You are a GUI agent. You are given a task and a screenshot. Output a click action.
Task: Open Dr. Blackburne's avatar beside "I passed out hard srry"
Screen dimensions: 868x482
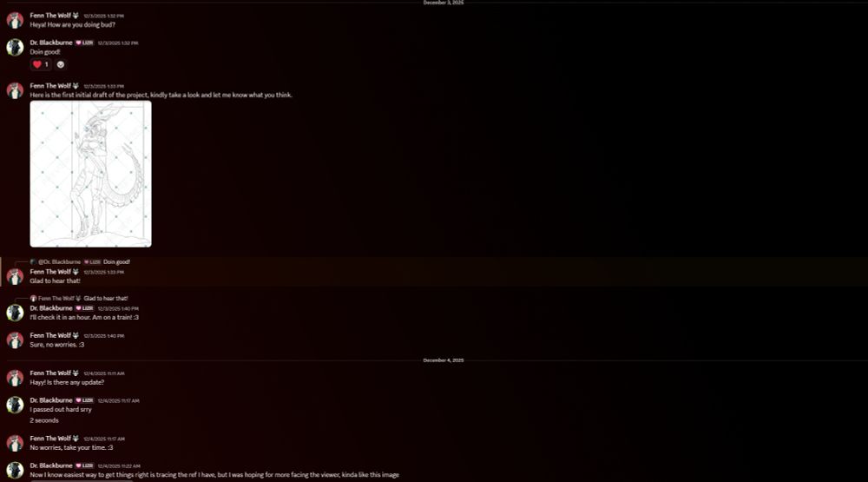coord(15,405)
